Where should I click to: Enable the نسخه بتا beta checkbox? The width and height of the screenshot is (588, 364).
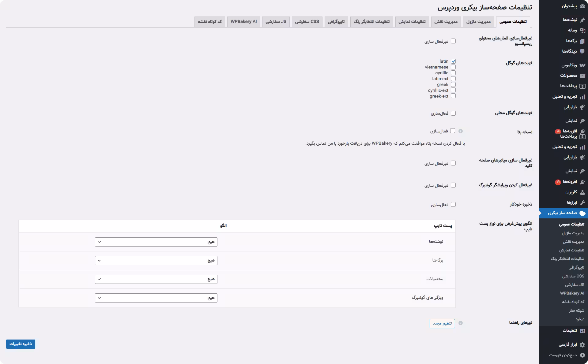(x=453, y=131)
